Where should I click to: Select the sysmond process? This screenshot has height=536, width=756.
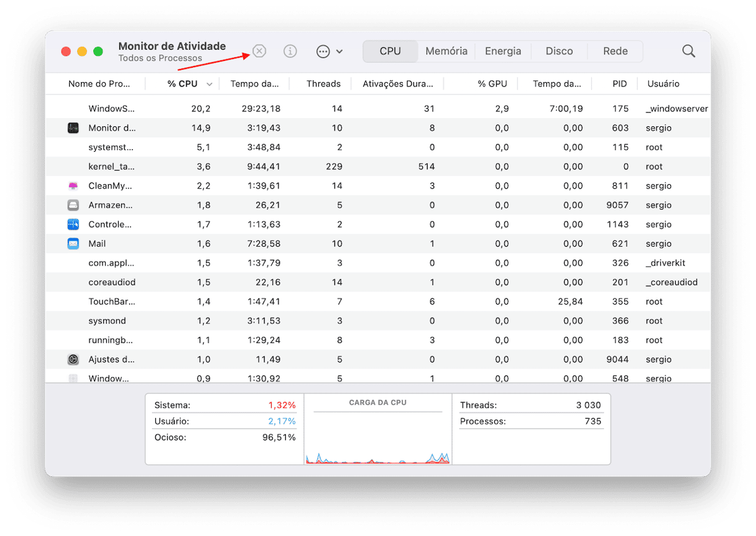point(378,321)
